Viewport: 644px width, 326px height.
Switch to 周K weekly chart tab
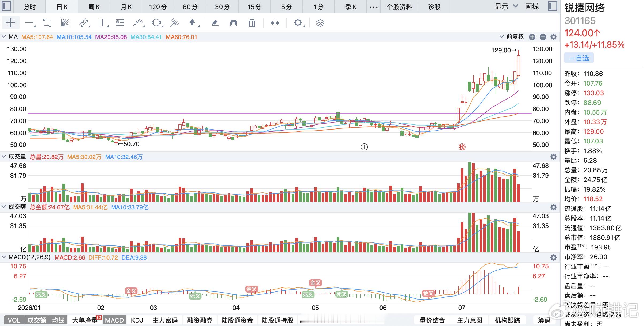(94, 7)
